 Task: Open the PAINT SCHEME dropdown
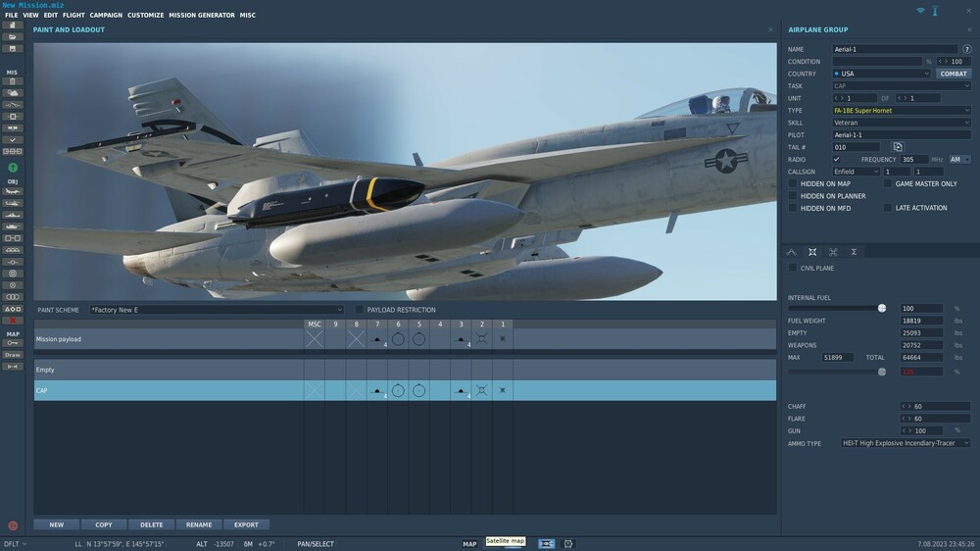click(217, 310)
